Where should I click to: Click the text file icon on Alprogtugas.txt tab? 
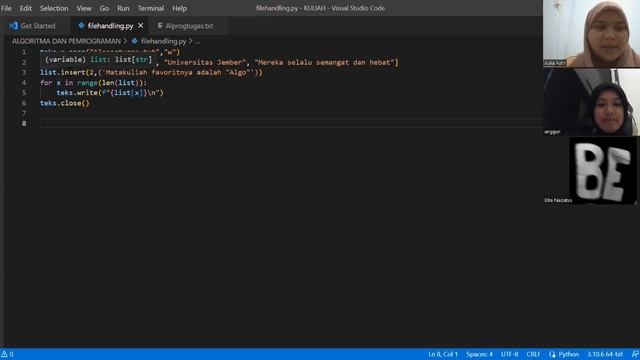point(160,25)
